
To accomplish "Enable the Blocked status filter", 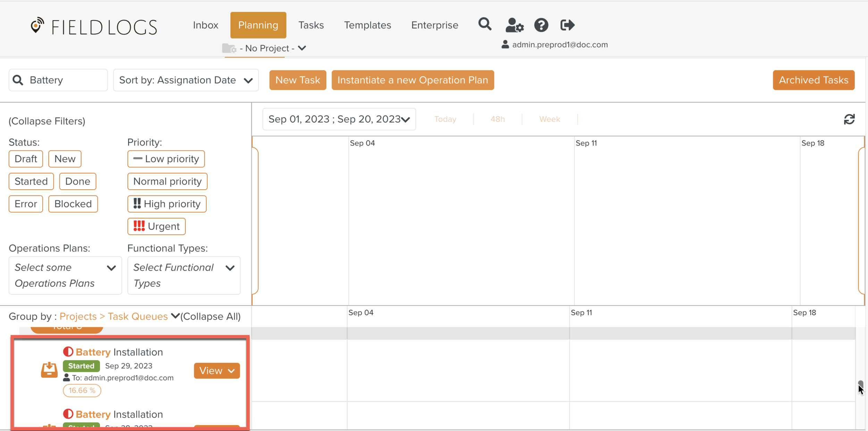I will tap(73, 204).
